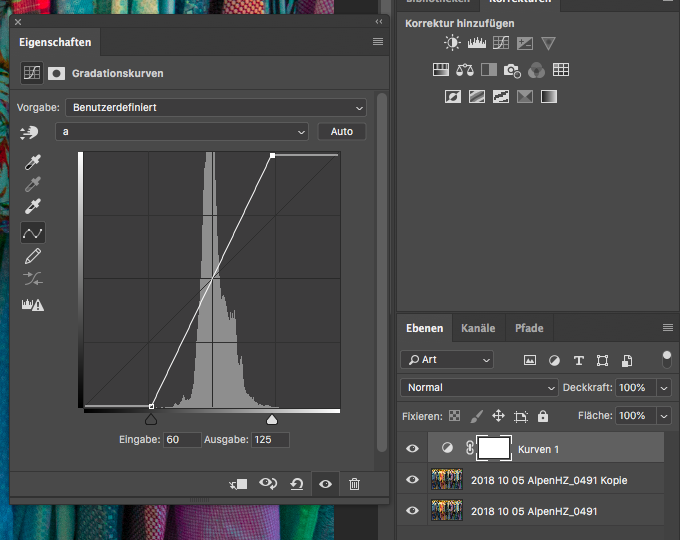Toggle pixel layer filter
Screen dimensions: 680x540
[530, 360]
